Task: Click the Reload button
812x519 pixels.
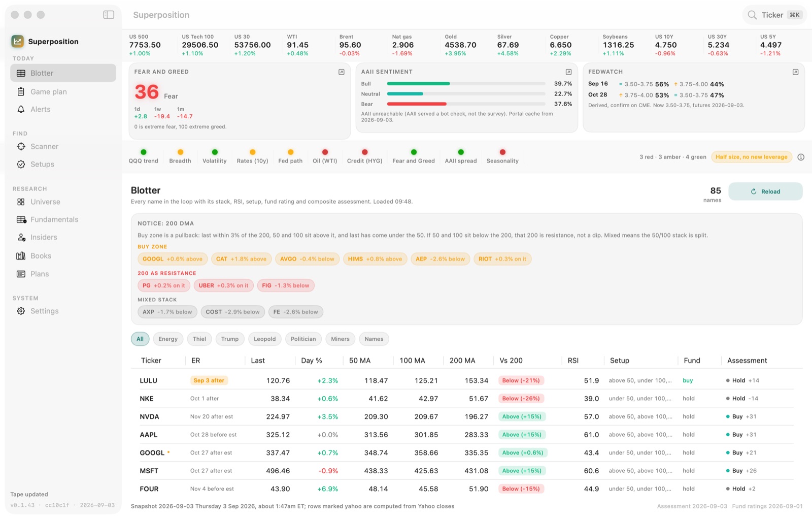Action: point(765,191)
